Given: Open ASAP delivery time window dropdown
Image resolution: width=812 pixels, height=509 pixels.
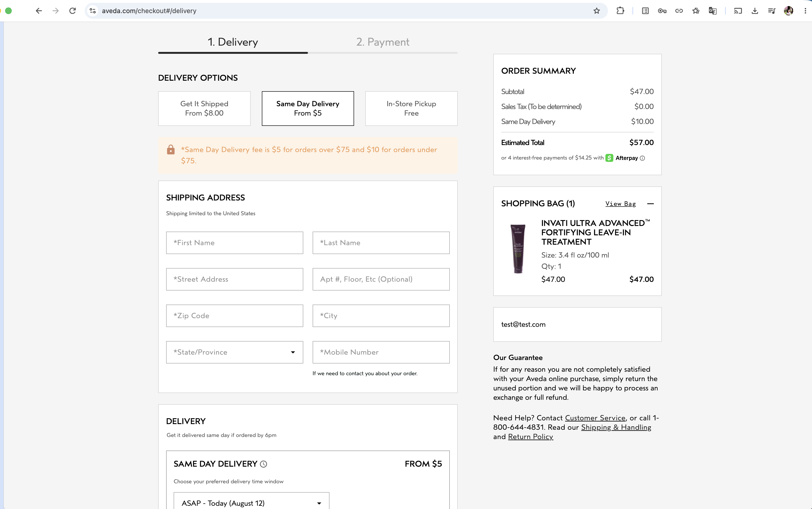Looking at the screenshot, I should (x=251, y=503).
